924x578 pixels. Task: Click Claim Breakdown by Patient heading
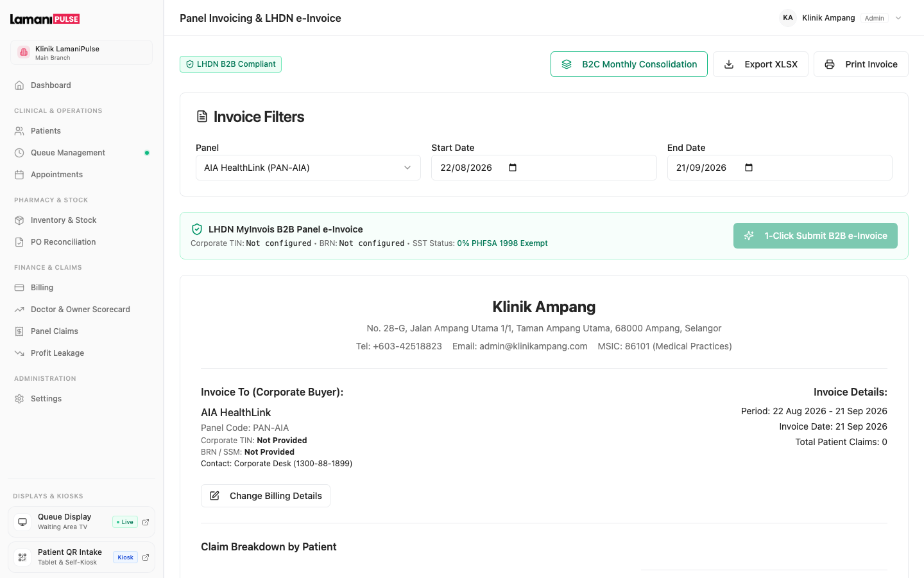tap(269, 547)
